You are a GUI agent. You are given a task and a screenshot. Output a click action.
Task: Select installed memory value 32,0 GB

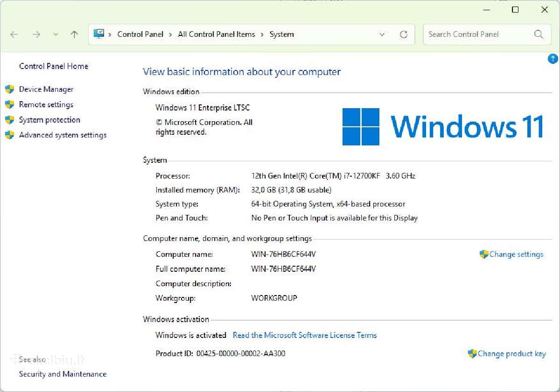pyautogui.click(x=291, y=190)
